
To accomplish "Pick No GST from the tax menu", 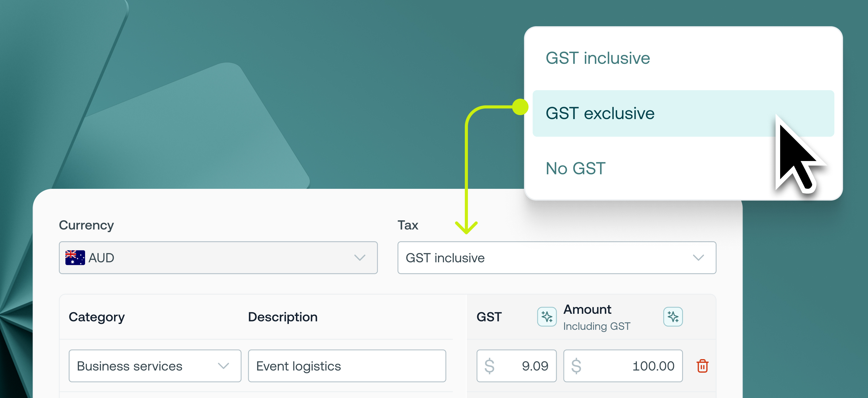I will [575, 168].
